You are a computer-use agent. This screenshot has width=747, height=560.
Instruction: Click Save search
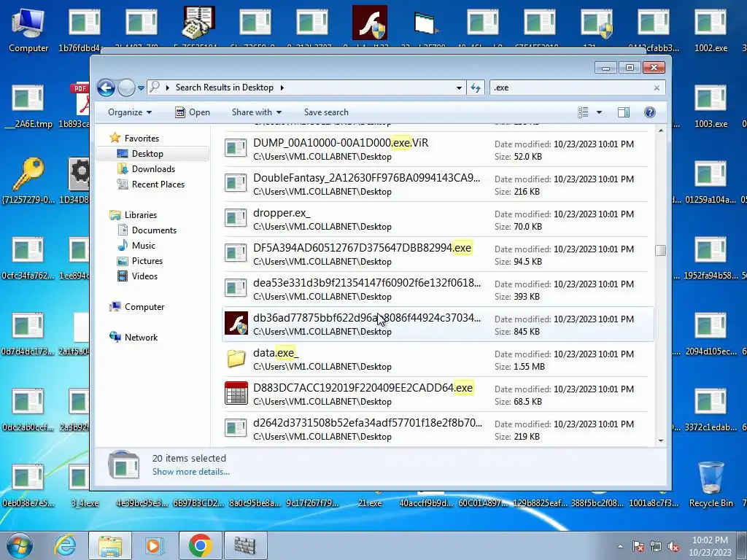point(326,112)
